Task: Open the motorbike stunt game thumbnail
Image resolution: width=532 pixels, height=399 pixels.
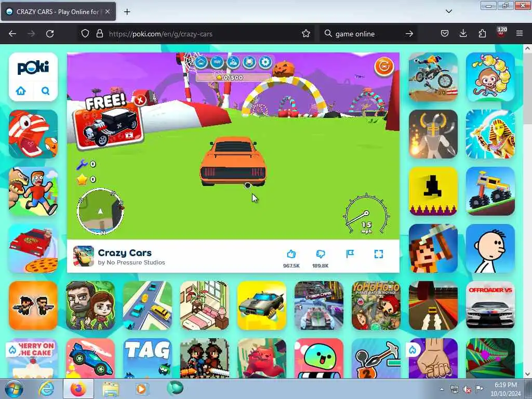Action: tap(433, 77)
